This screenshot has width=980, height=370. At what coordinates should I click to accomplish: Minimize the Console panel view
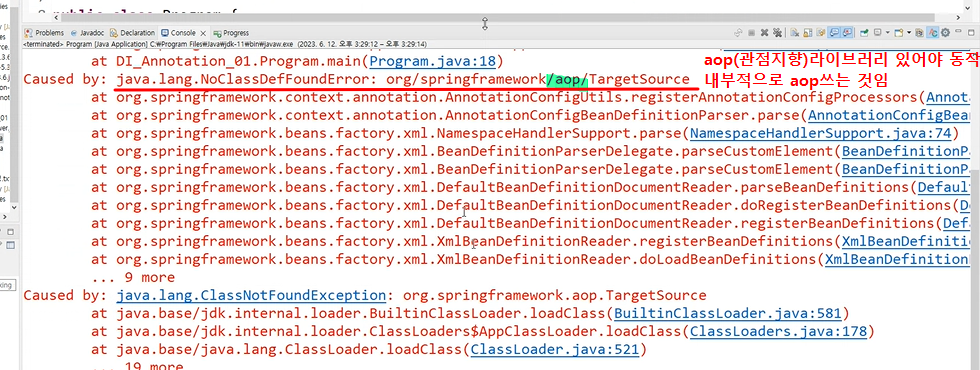click(958, 31)
